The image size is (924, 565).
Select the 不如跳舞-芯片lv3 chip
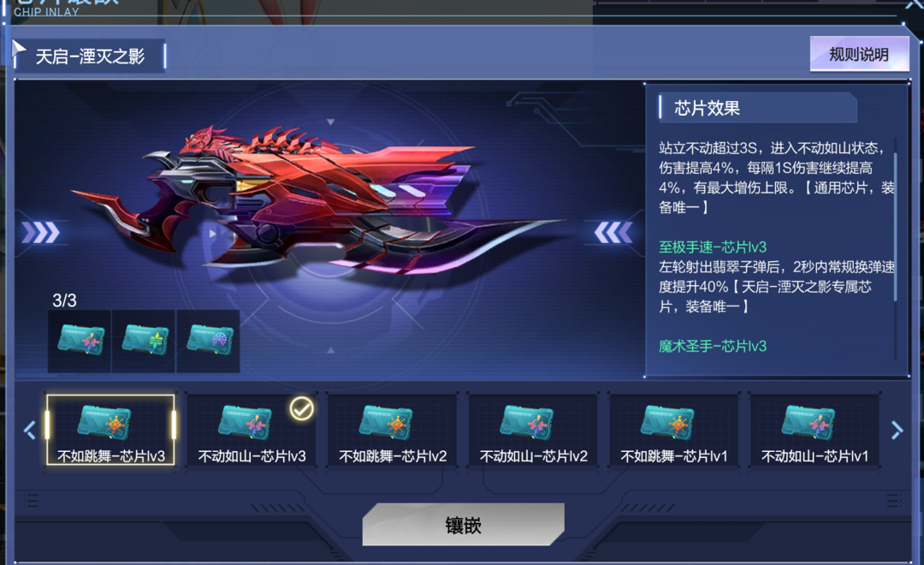(110, 430)
